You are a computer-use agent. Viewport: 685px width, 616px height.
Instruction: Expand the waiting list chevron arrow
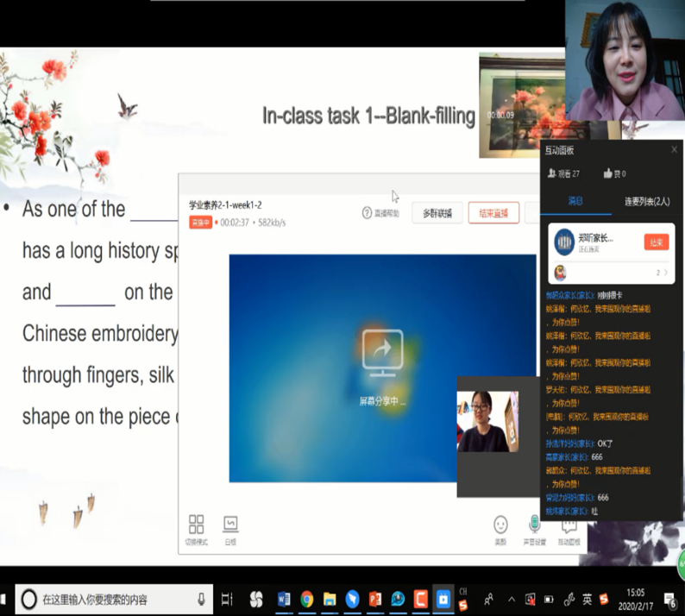[x=666, y=273]
